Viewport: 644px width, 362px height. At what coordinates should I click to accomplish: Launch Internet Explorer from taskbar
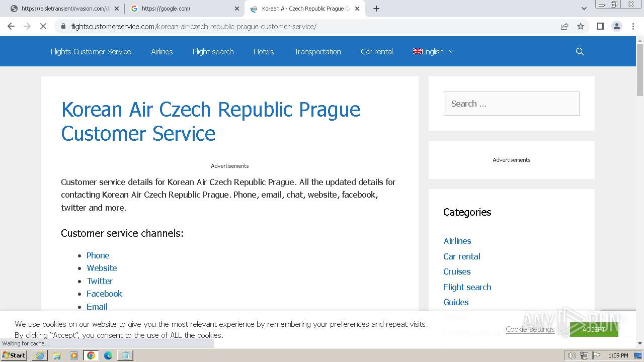click(x=40, y=355)
